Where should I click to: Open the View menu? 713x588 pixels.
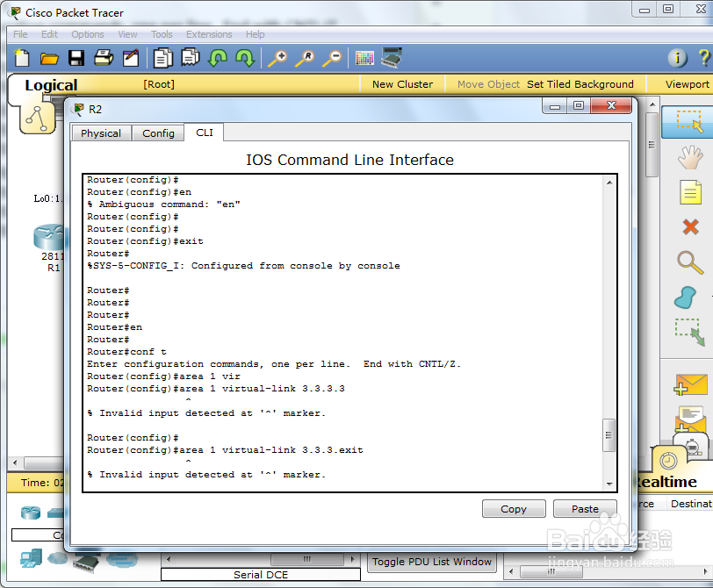[127, 34]
